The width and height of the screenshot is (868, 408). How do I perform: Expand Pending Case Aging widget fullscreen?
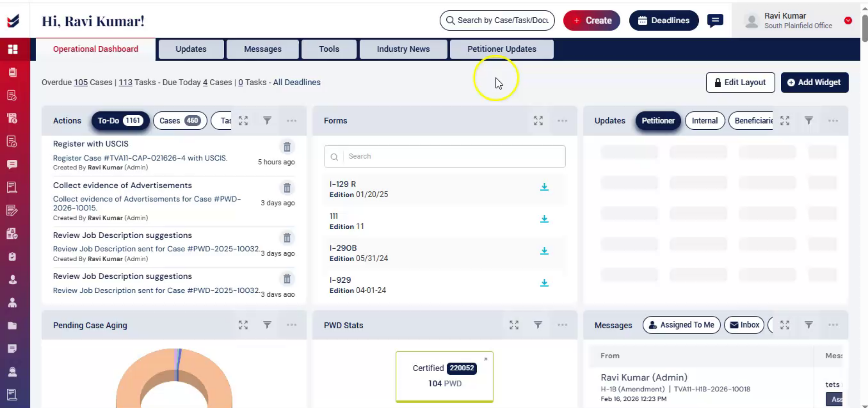pos(243,325)
